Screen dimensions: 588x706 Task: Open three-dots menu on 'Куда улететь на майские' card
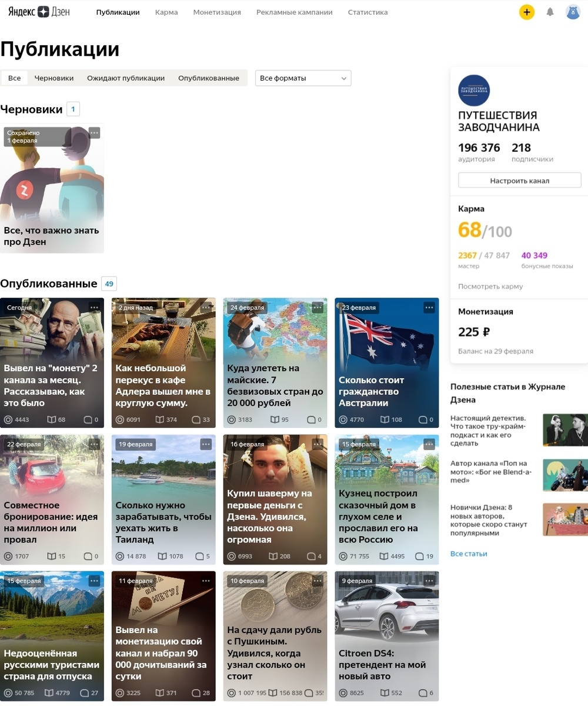tap(318, 307)
